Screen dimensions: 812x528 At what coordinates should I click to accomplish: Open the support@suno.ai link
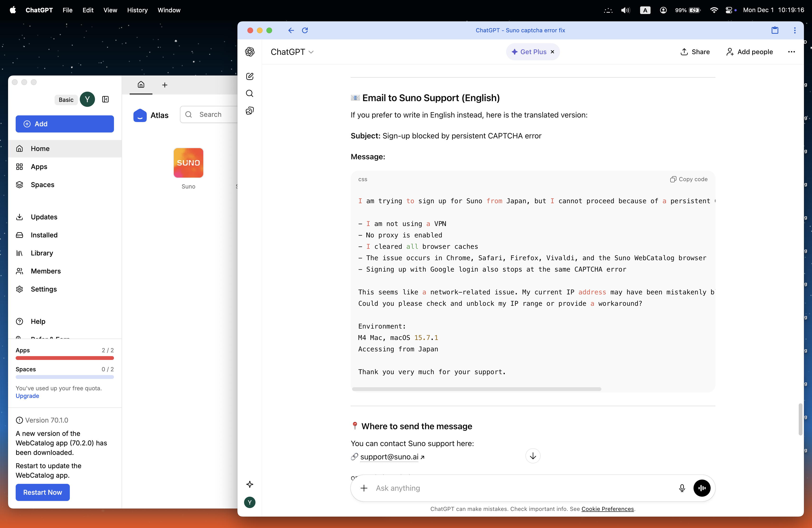[389, 457]
